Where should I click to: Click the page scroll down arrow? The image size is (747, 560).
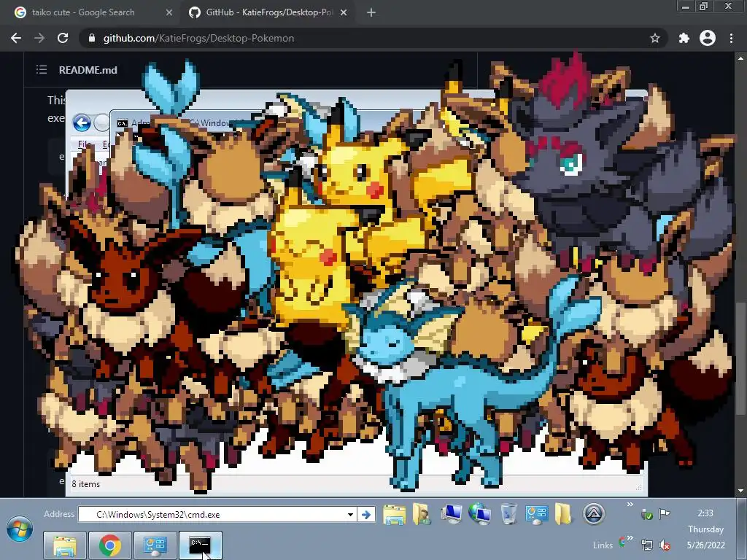741,491
